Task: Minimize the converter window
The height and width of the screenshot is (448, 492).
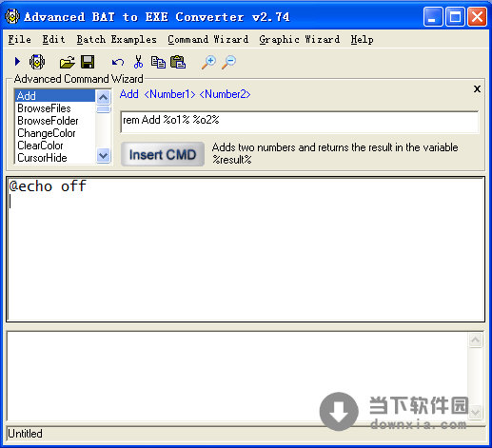Action: point(433,17)
